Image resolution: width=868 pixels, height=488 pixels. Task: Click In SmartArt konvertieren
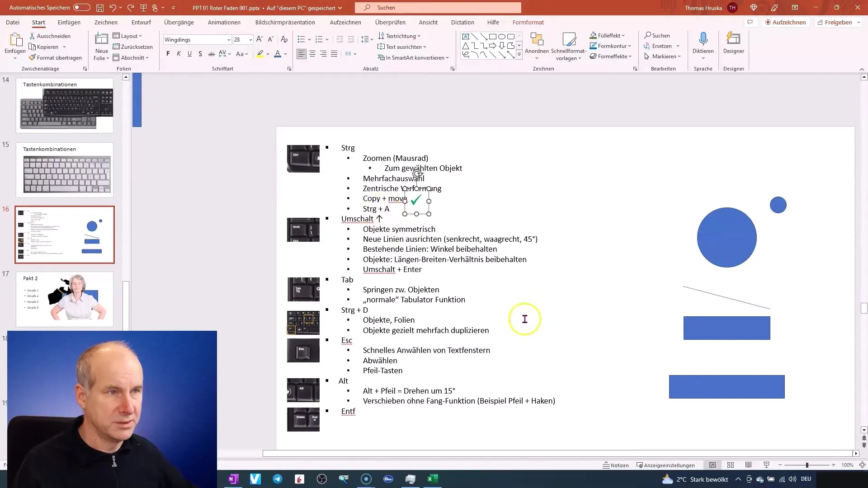(413, 58)
